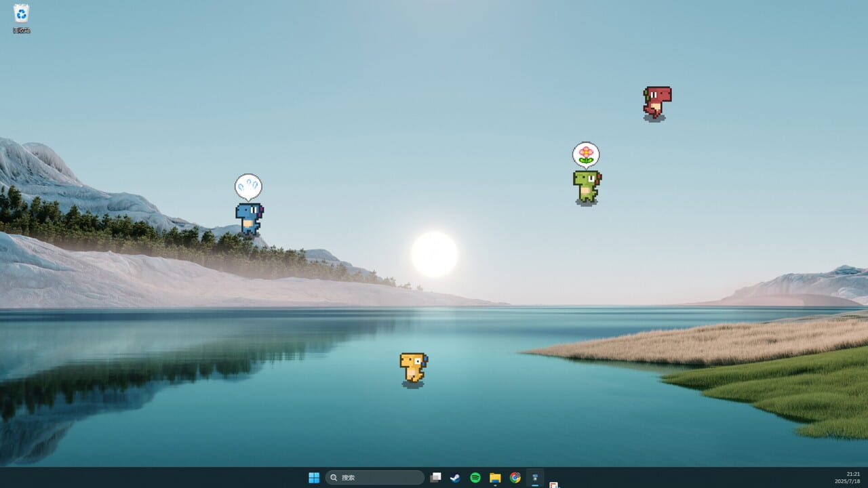Viewport: 868px width, 488px height.
Task: Click the Task View taskbar icon
Action: pyautogui.click(x=436, y=477)
